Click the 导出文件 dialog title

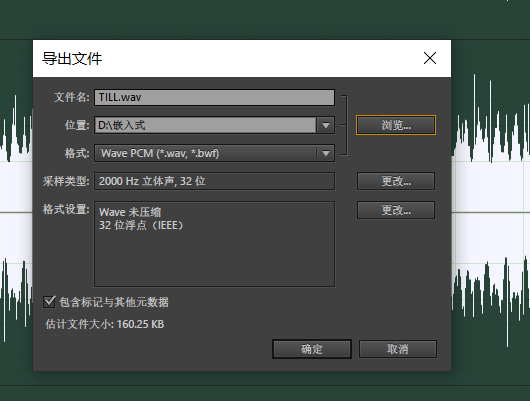coord(72,58)
